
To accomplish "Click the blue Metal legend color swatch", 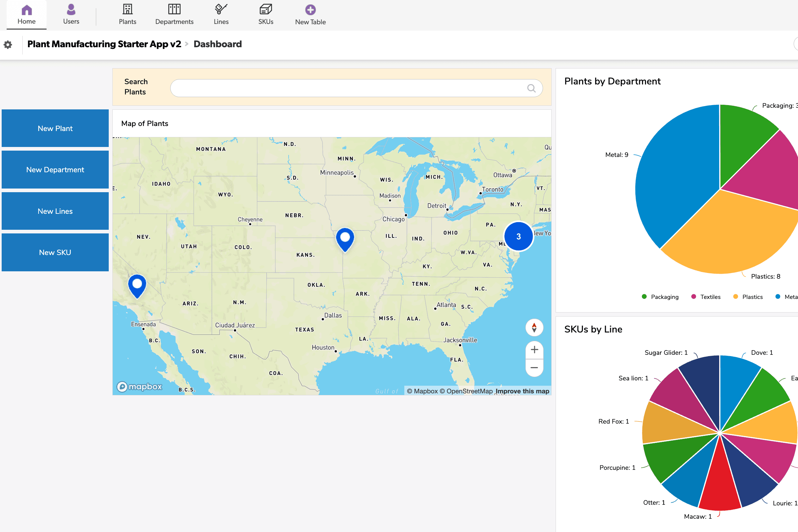I will [x=778, y=297].
